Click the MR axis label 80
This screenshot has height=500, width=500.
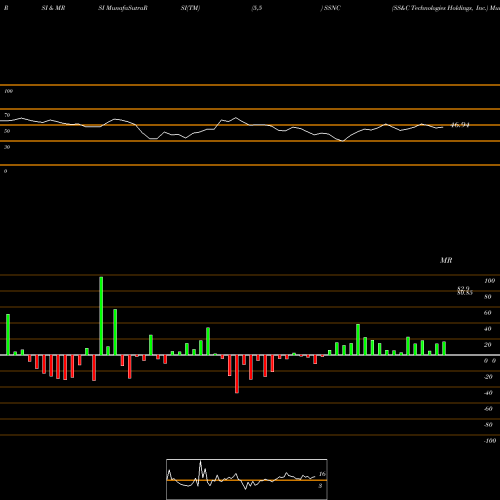(488, 297)
